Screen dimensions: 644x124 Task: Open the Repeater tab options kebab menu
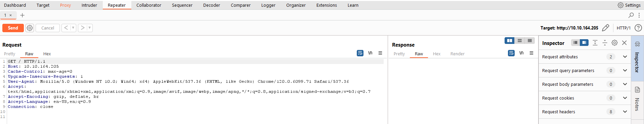pyautogui.click(x=639, y=15)
